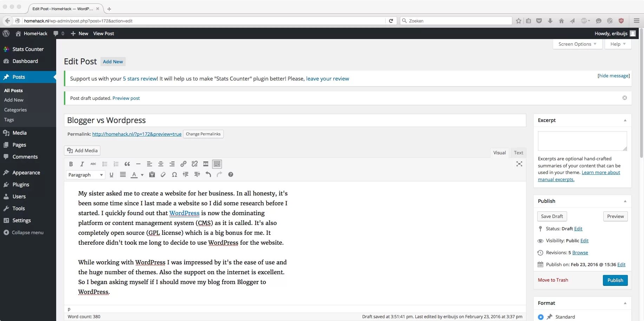Clear formatting with the eraser icon
The width and height of the screenshot is (644, 321).
(x=163, y=174)
